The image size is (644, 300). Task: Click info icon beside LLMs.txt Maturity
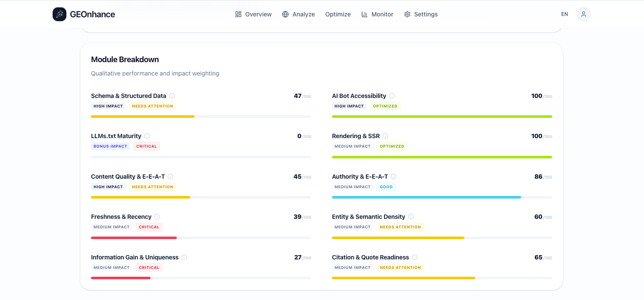click(x=147, y=136)
